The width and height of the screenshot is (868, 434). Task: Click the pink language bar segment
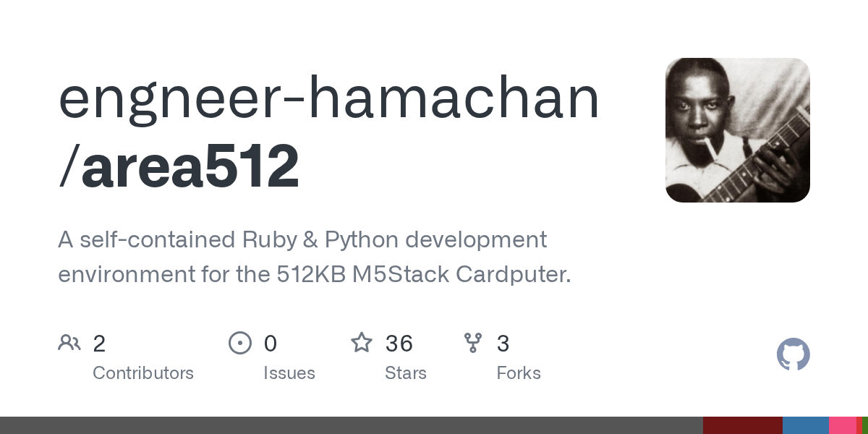pyautogui.click(x=843, y=425)
